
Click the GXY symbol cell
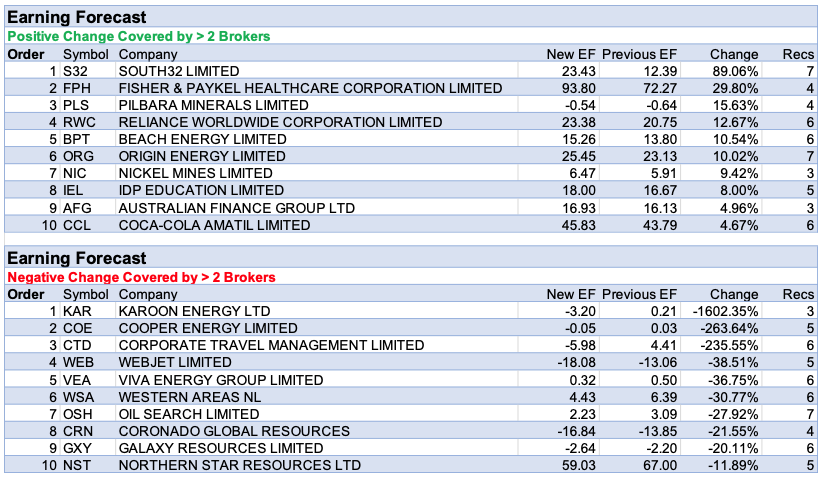coord(78,448)
